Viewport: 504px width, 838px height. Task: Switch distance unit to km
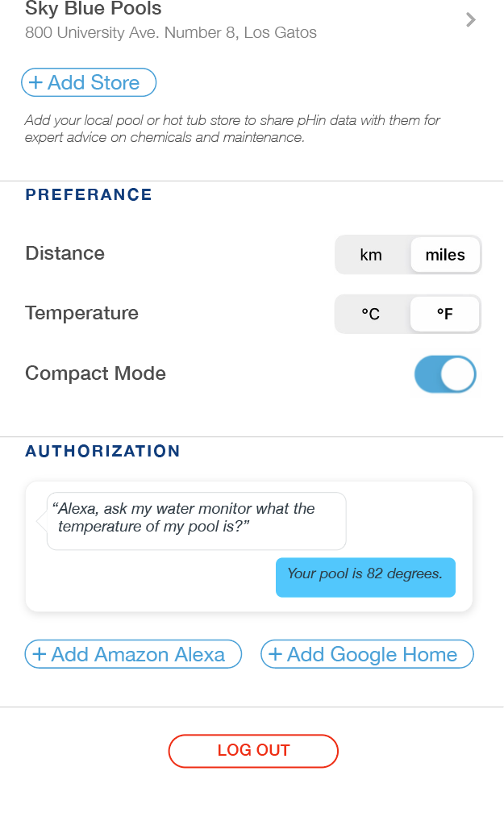tap(371, 255)
